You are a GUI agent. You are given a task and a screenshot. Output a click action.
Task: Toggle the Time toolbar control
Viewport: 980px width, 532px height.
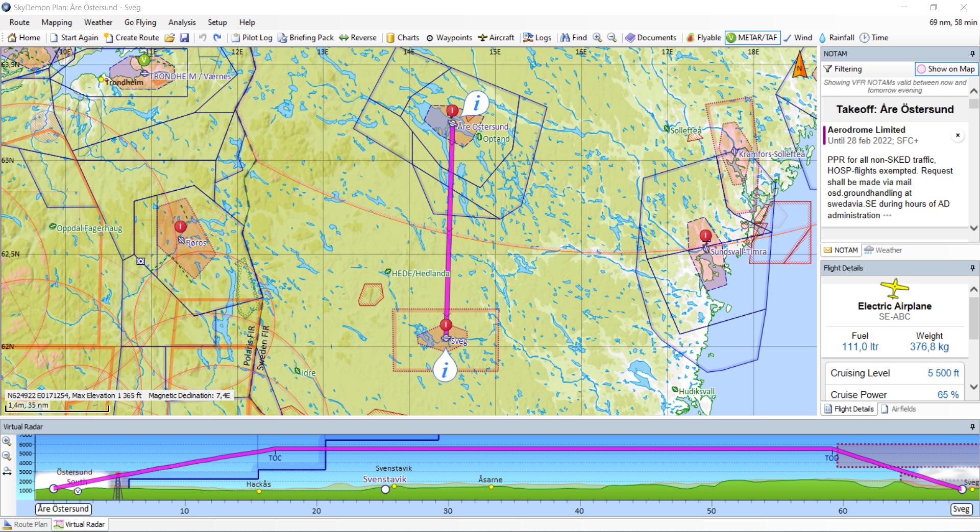pyautogui.click(x=874, y=38)
